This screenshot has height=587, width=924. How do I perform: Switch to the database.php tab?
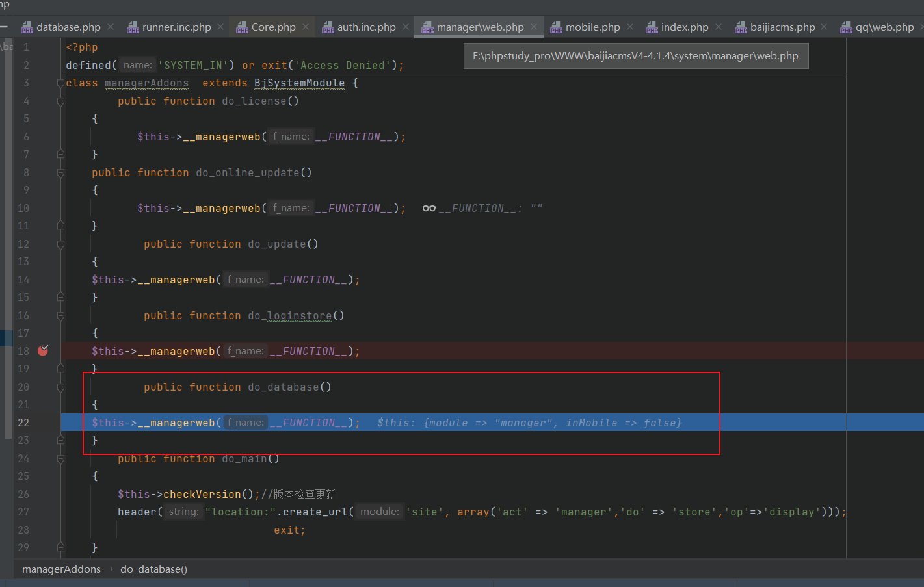tap(68, 27)
